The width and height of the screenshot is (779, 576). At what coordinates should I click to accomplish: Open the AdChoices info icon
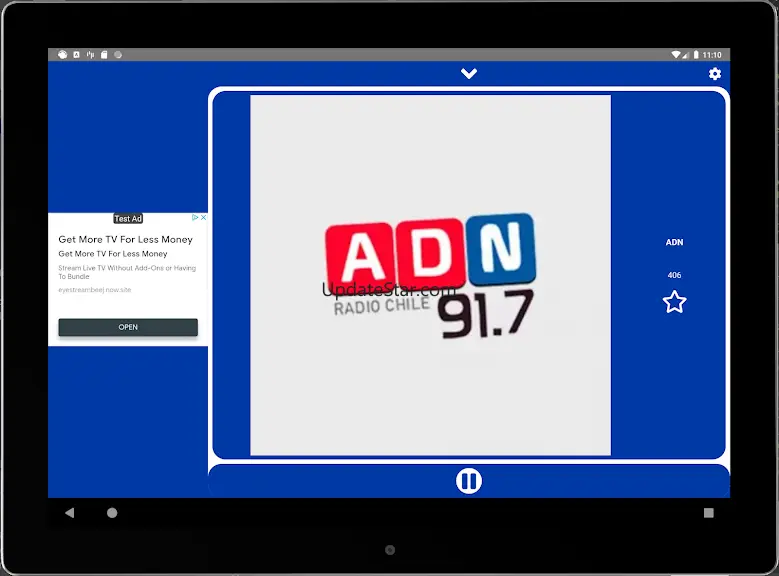pyautogui.click(x=195, y=218)
